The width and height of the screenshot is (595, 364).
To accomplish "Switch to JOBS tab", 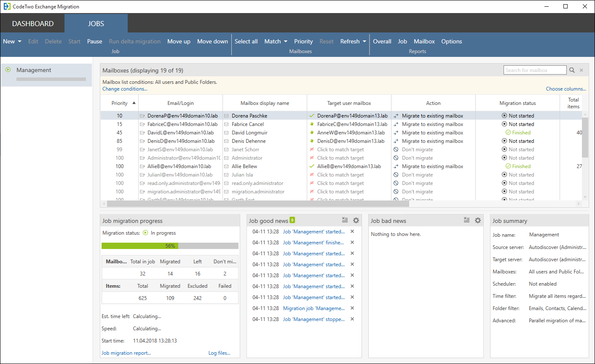I will (96, 24).
